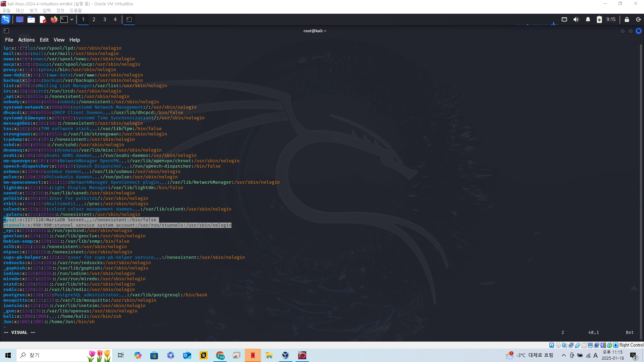Switch to workspace 3

click(105, 19)
